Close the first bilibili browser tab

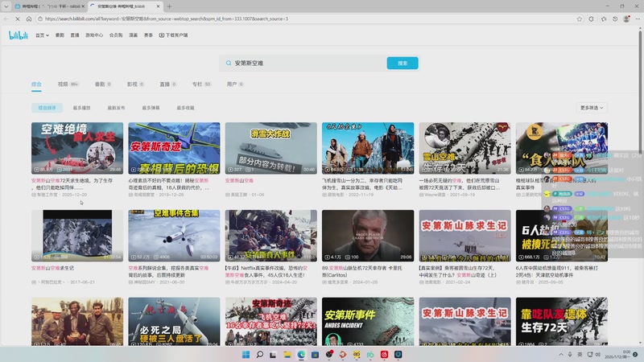coord(83,6)
